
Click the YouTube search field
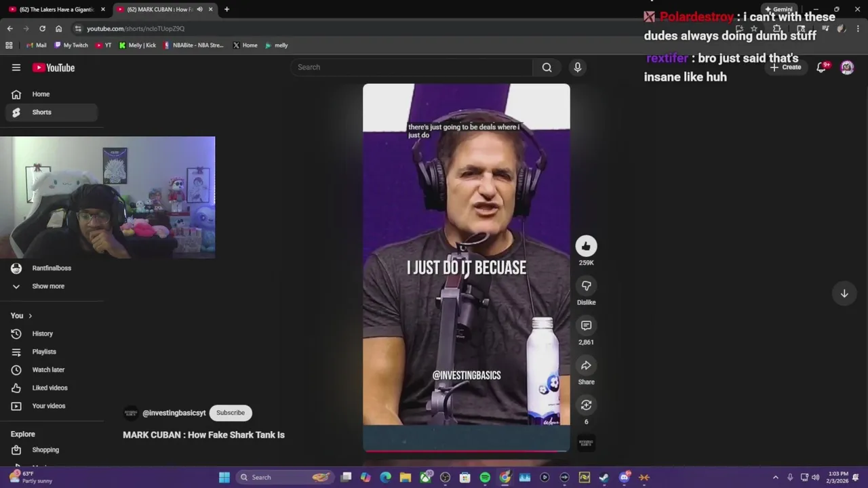(414, 67)
